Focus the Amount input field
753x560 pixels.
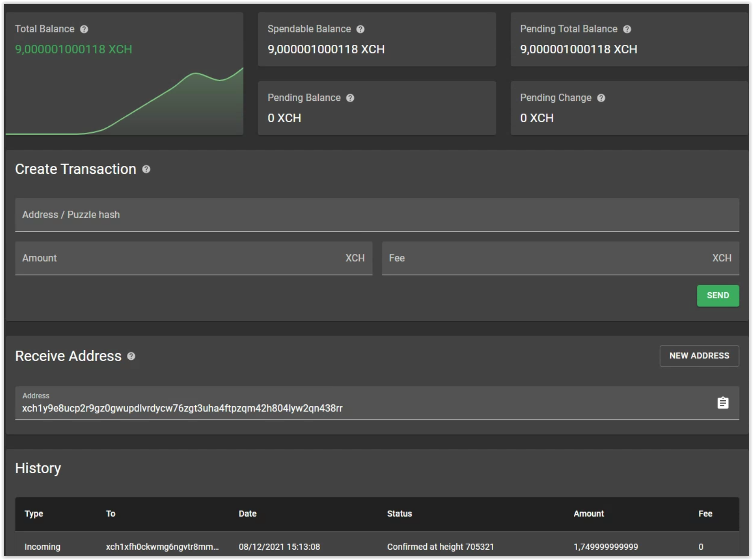[x=193, y=258]
